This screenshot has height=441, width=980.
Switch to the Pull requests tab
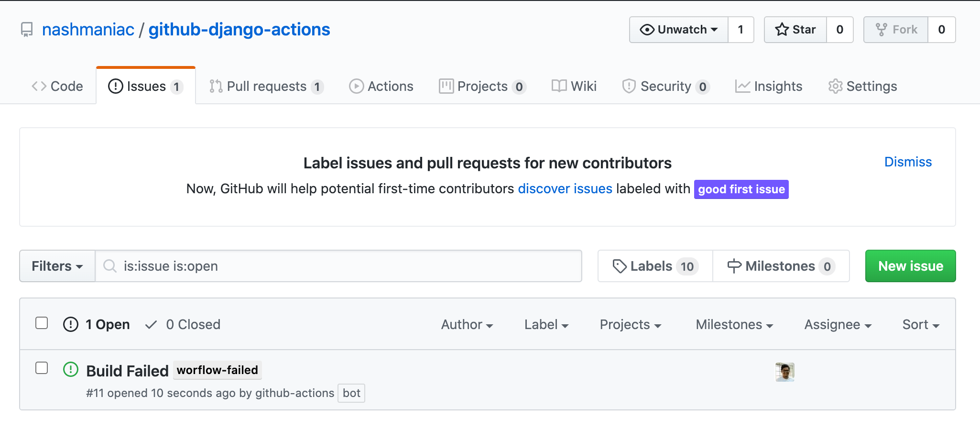coord(266,86)
